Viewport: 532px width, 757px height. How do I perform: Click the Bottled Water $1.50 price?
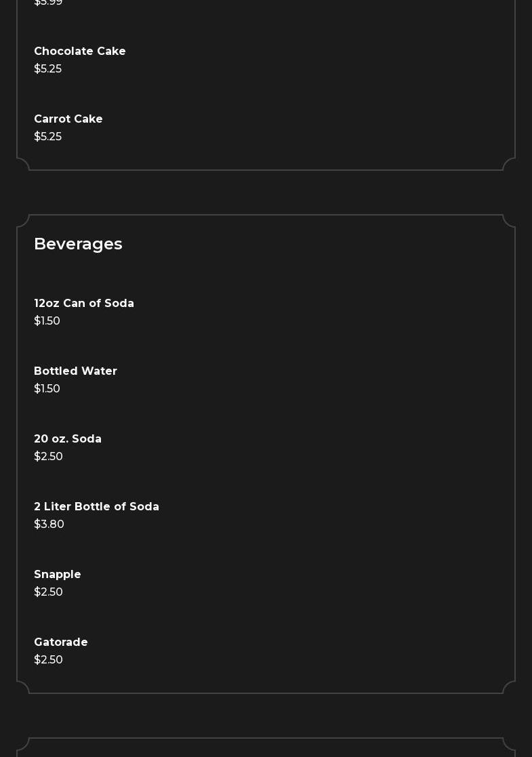pyautogui.click(x=47, y=389)
